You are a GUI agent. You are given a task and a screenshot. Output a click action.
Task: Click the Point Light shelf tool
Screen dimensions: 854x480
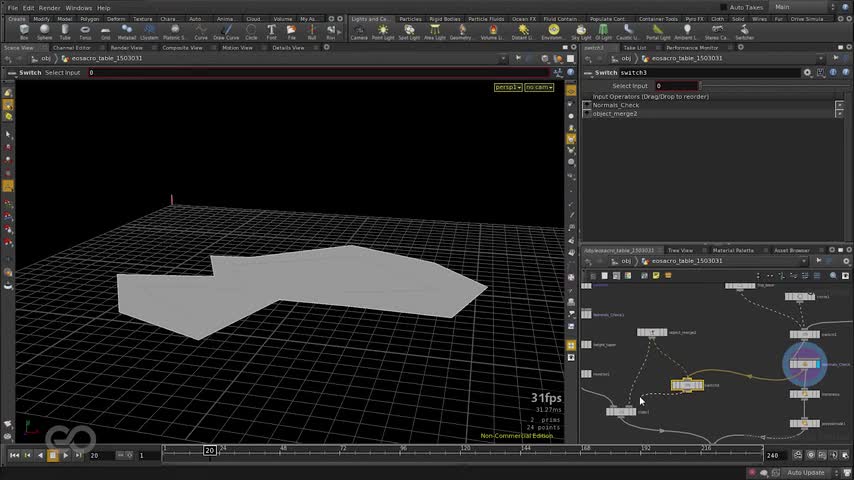click(x=383, y=31)
